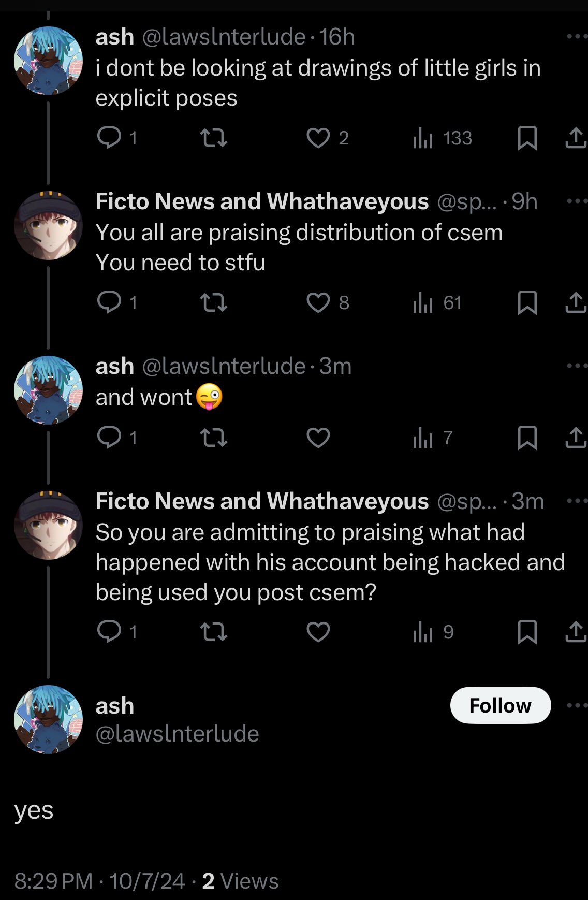Open more options on Ficto News 9h tweet

[x=577, y=201]
